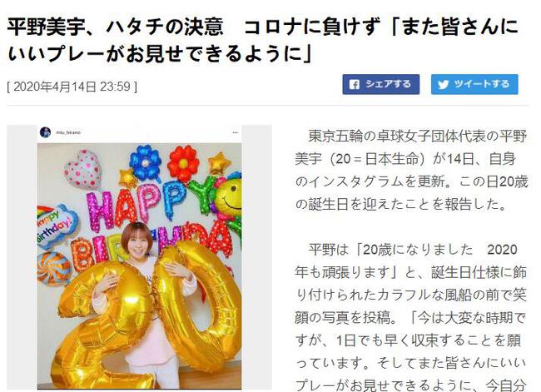Open the Instagram profile avatar in post

tap(45, 132)
